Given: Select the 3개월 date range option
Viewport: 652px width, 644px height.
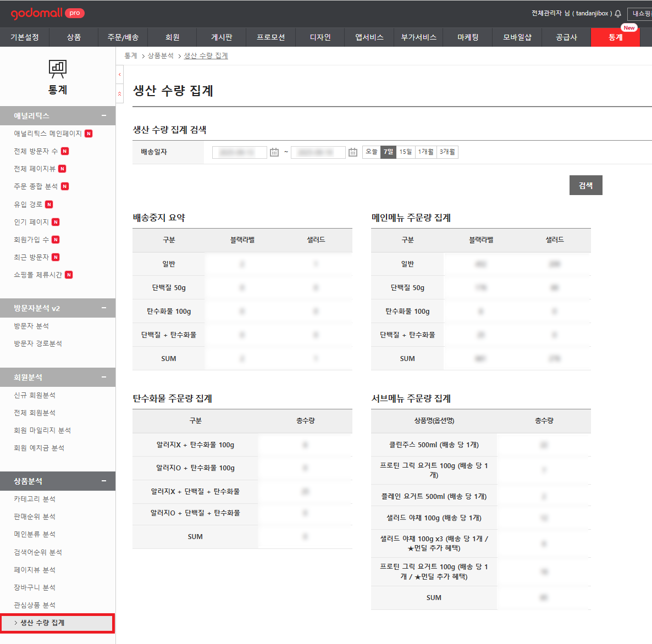Looking at the screenshot, I should click(x=447, y=152).
